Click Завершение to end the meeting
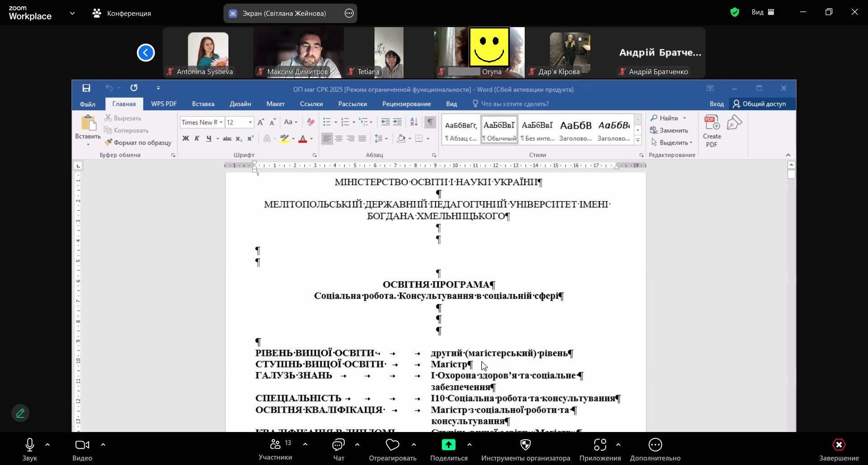This screenshot has width=868, height=465. click(x=839, y=450)
